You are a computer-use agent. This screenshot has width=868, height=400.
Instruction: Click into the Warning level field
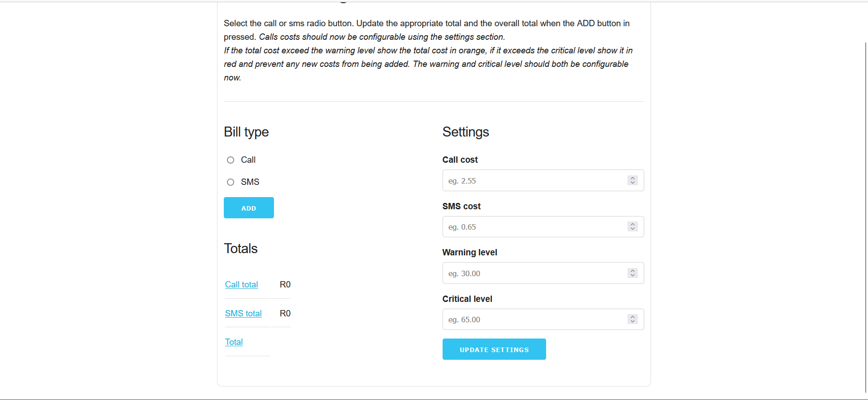coord(533,273)
